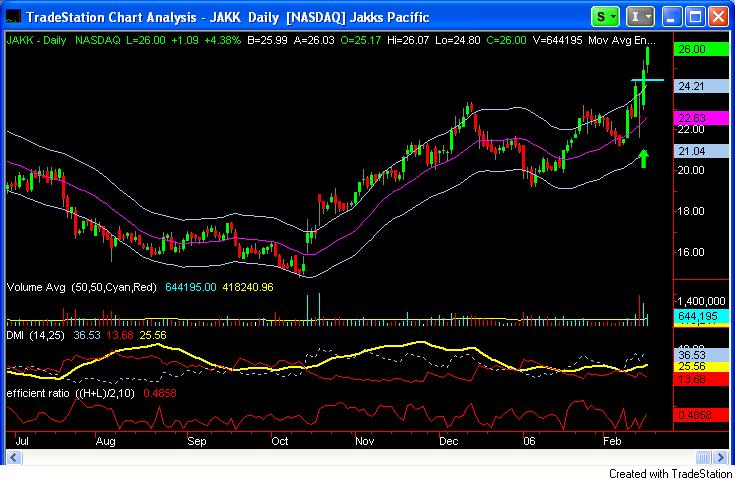The width and height of the screenshot is (735, 480).
Task: Minimize the chart analysis window
Action: [x=671, y=17]
